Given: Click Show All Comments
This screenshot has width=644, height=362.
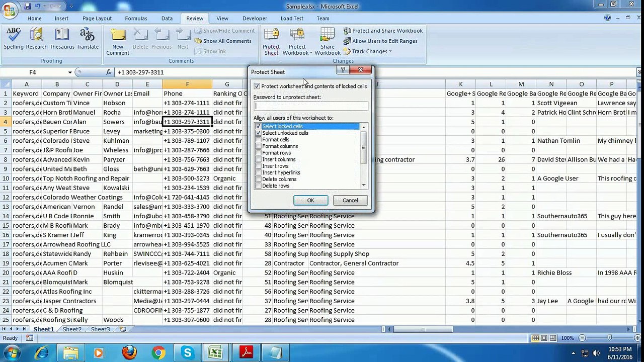Looking at the screenshot, I should 223,41.
